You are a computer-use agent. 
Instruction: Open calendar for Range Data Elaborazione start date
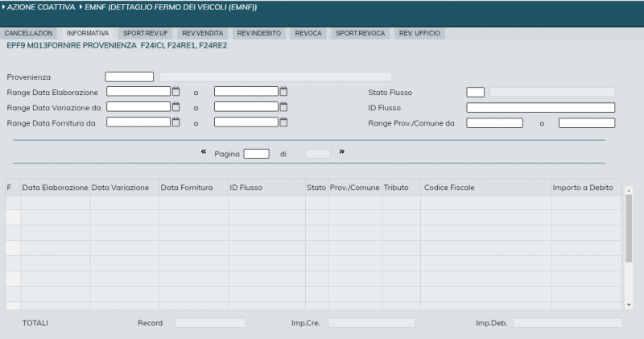click(175, 92)
